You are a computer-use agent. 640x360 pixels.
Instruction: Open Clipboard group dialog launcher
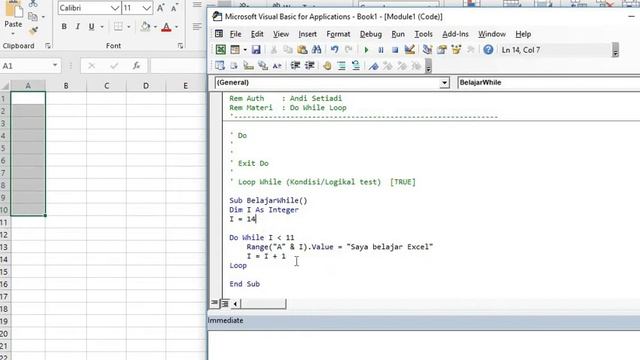(48, 46)
